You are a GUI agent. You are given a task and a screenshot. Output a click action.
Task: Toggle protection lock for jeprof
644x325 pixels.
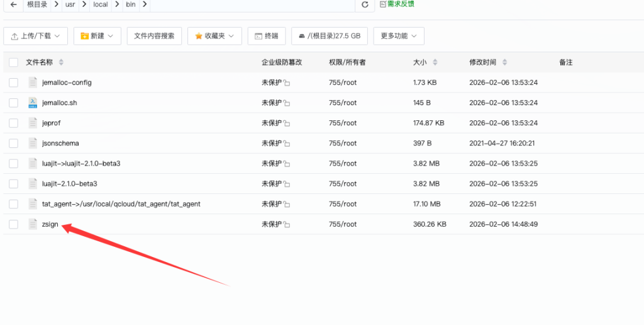tap(287, 123)
